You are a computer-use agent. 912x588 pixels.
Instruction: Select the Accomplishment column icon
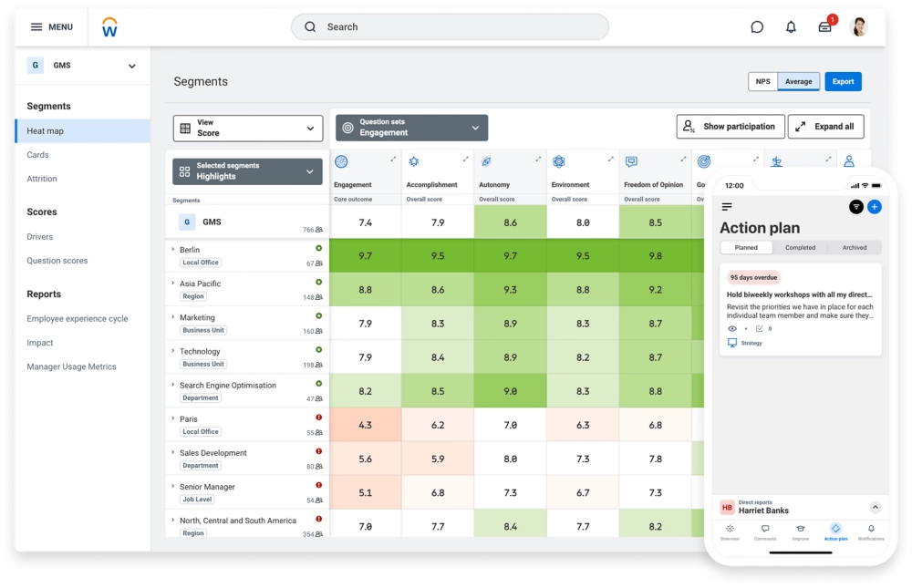click(412, 160)
